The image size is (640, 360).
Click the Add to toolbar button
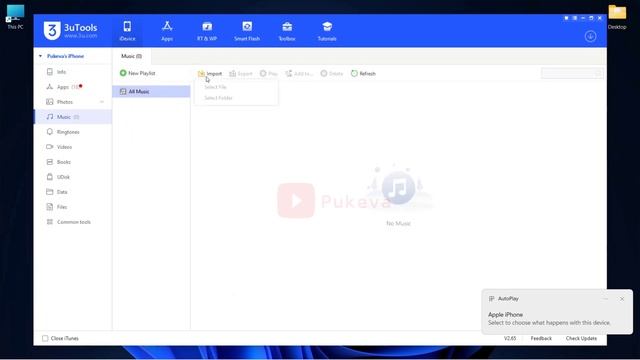pyautogui.click(x=299, y=73)
